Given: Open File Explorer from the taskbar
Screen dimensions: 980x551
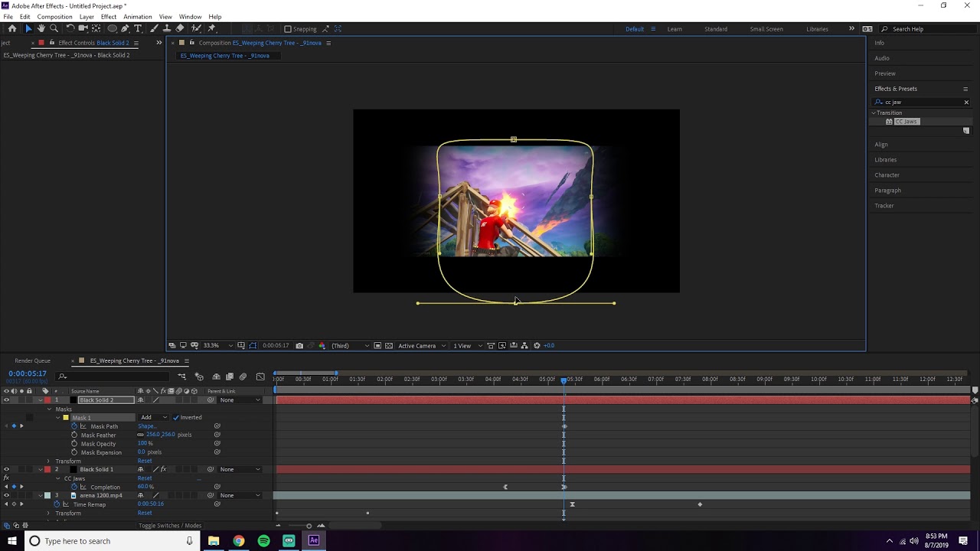Looking at the screenshot, I should pos(214,541).
